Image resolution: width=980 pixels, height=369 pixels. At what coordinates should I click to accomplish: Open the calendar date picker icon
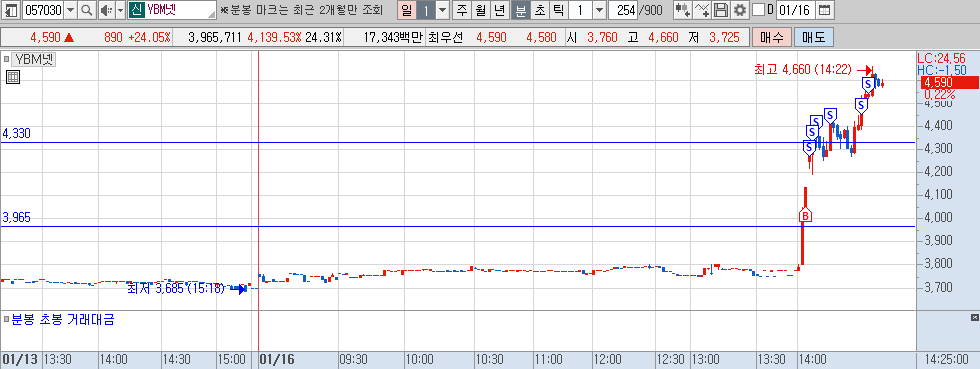click(x=825, y=10)
